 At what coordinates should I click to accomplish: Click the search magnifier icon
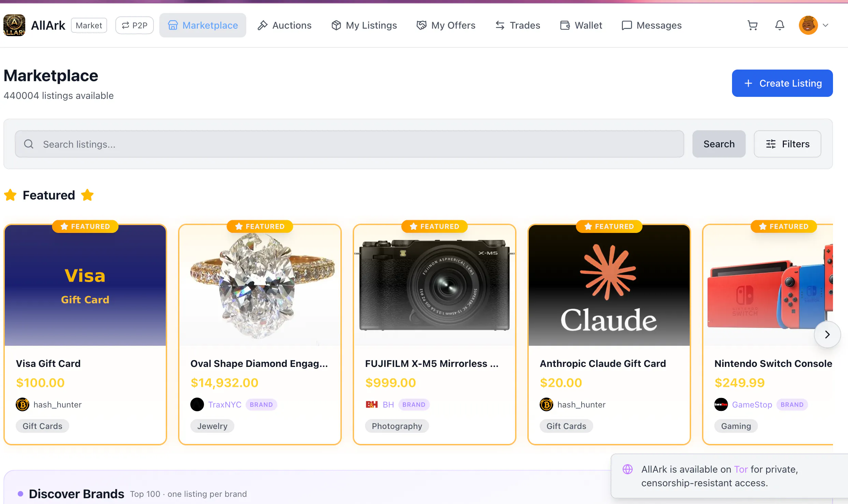click(x=29, y=144)
